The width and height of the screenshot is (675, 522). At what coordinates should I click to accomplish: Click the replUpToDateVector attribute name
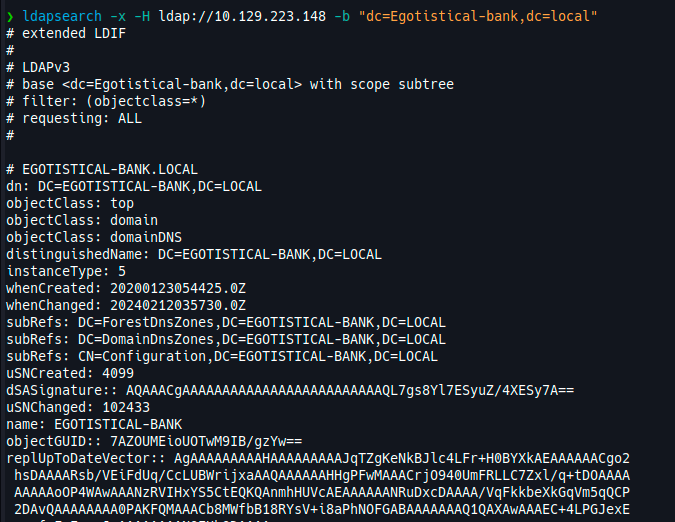tap(78, 458)
